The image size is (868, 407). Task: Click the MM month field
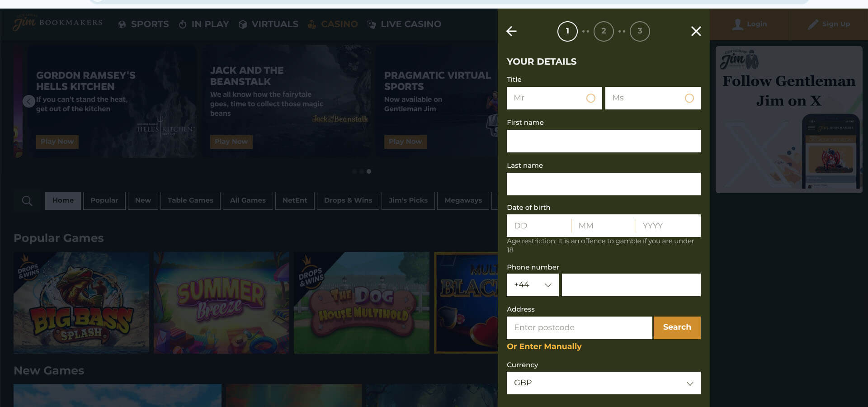click(x=604, y=226)
